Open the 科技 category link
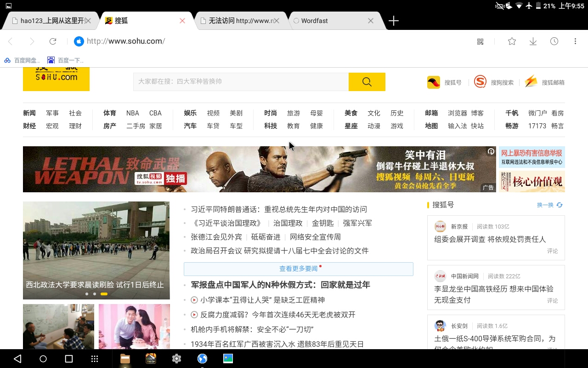Image resolution: width=588 pixels, height=368 pixels. [271, 126]
